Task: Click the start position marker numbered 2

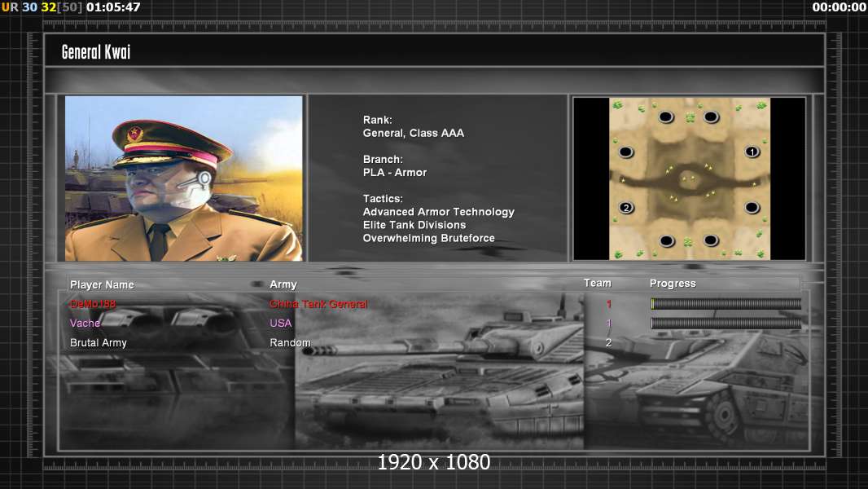Action: tap(626, 208)
